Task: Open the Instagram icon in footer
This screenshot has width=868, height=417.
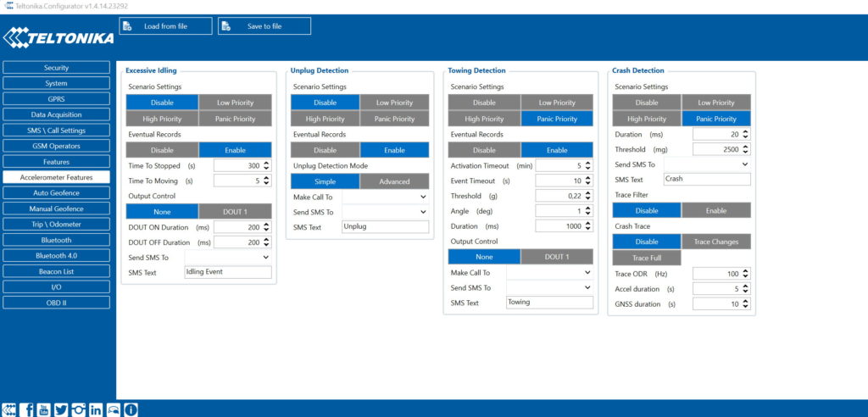Action: [x=79, y=410]
